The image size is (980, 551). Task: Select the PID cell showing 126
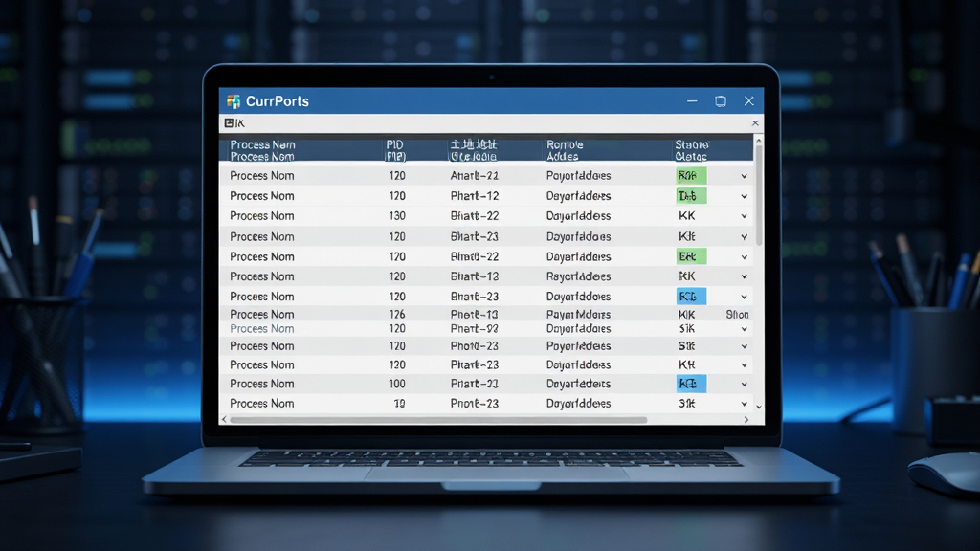pos(397,314)
